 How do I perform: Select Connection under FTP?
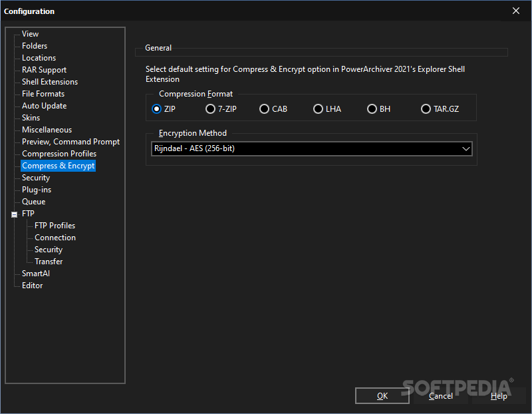tap(55, 238)
